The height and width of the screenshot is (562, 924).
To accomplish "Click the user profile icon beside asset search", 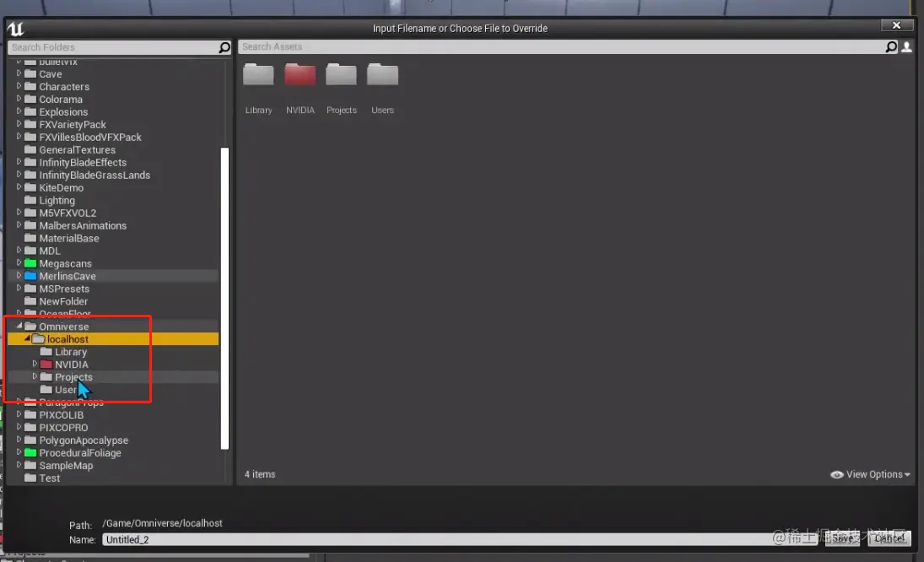I will tap(906, 46).
